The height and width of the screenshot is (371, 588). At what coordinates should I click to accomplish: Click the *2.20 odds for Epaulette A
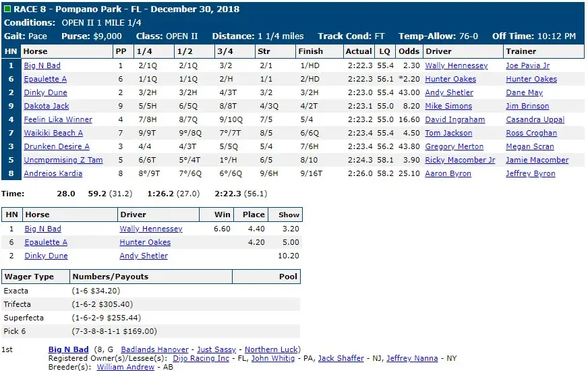click(409, 79)
